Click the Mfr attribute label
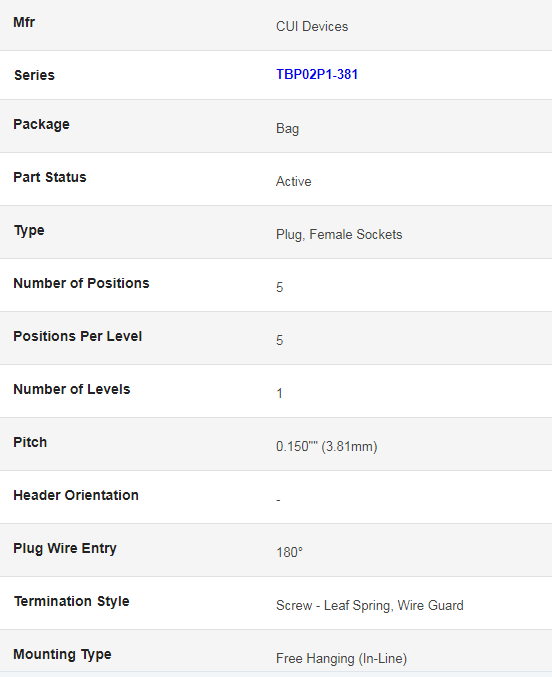The image size is (552, 677). [24, 22]
